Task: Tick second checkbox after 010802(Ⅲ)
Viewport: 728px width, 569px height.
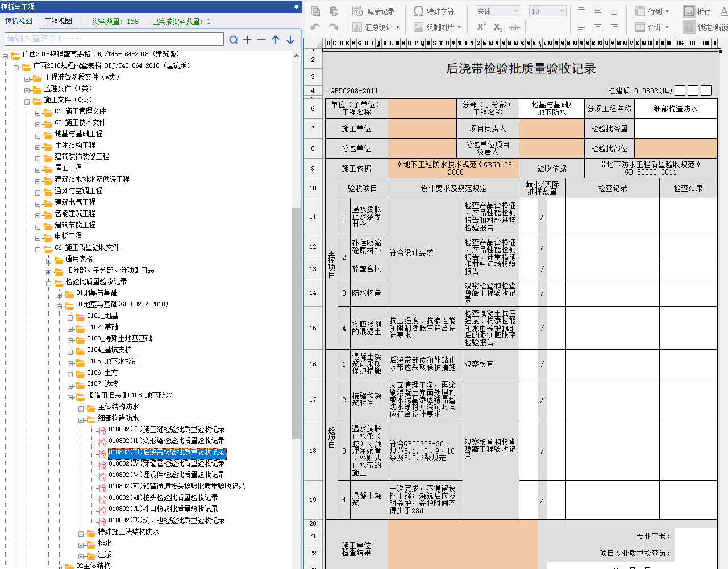Action: tap(693, 90)
